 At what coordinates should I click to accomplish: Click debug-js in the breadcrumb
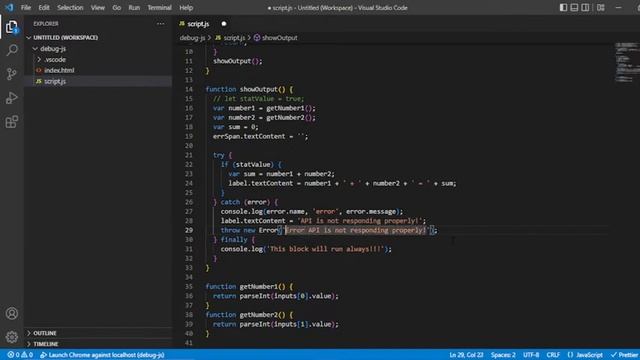pos(192,38)
